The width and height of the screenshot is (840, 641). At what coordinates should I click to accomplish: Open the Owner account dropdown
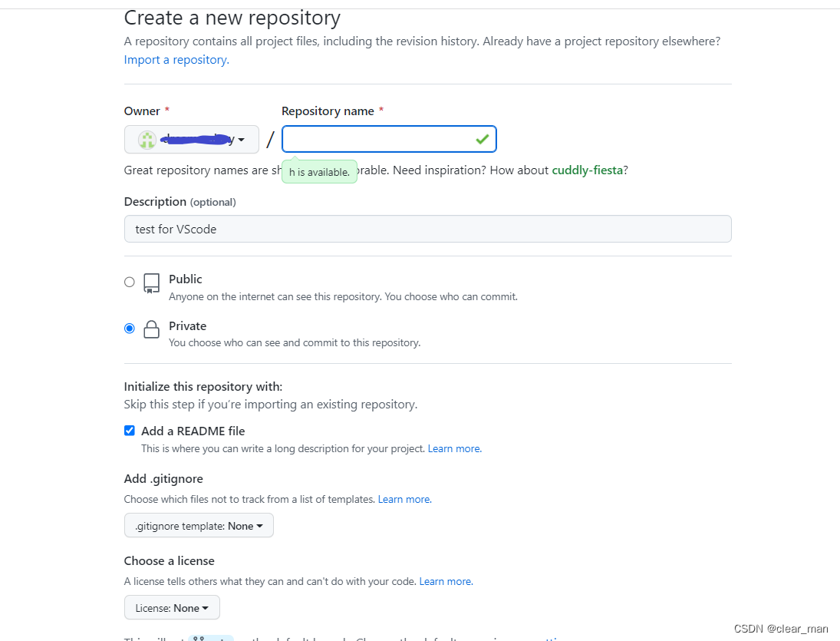click(x=191, y=139)
